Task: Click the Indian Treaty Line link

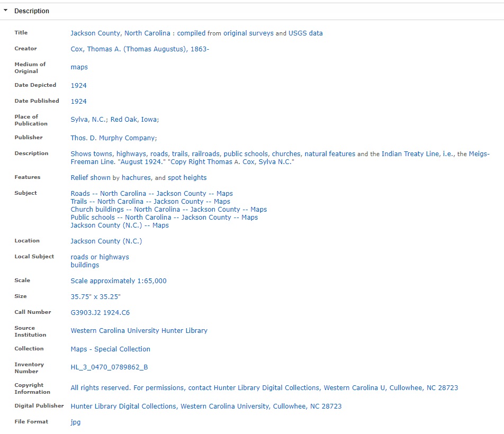Action: 410,153
